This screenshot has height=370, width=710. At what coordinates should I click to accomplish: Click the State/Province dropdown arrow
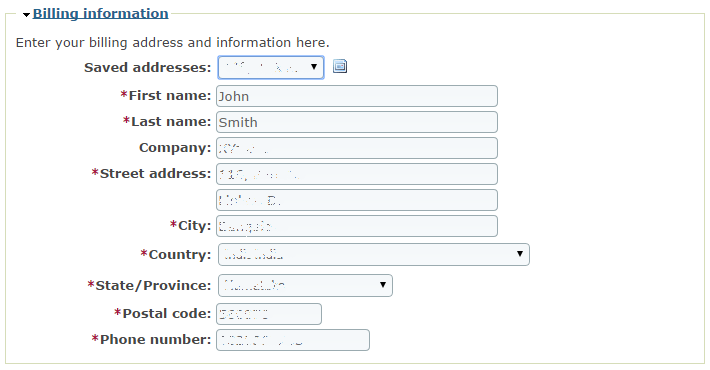tap(383, 285)
